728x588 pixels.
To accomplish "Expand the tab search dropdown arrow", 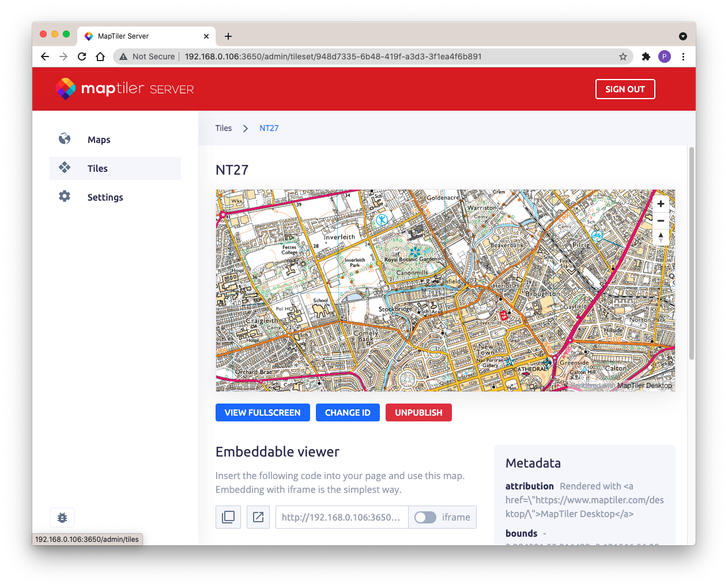I will pyautogui.click(x=683, y=36).
